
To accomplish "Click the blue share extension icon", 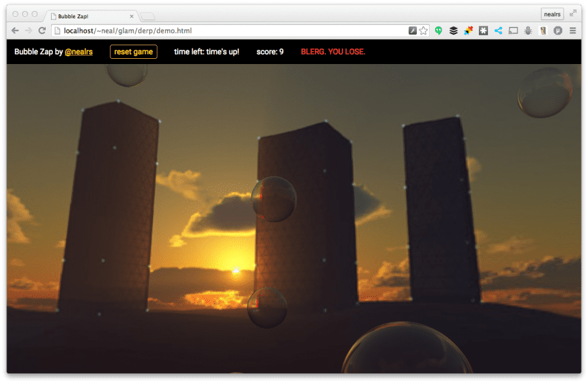I will 498,31.
